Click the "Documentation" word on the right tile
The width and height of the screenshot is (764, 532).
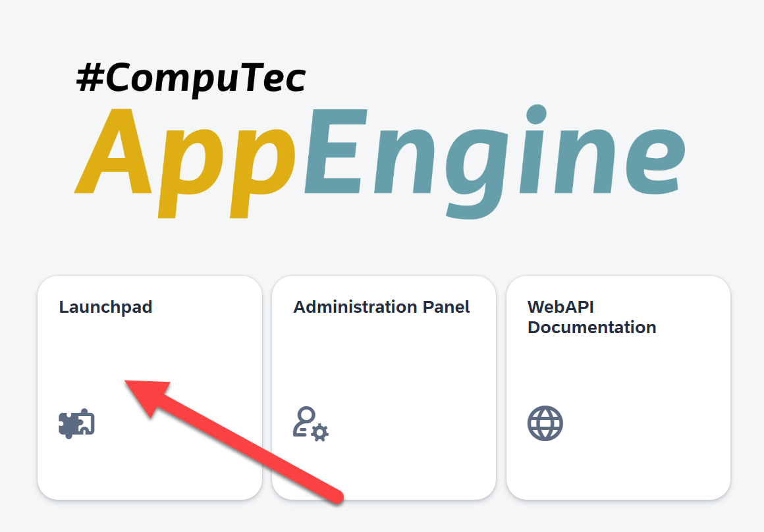point(591,327)
